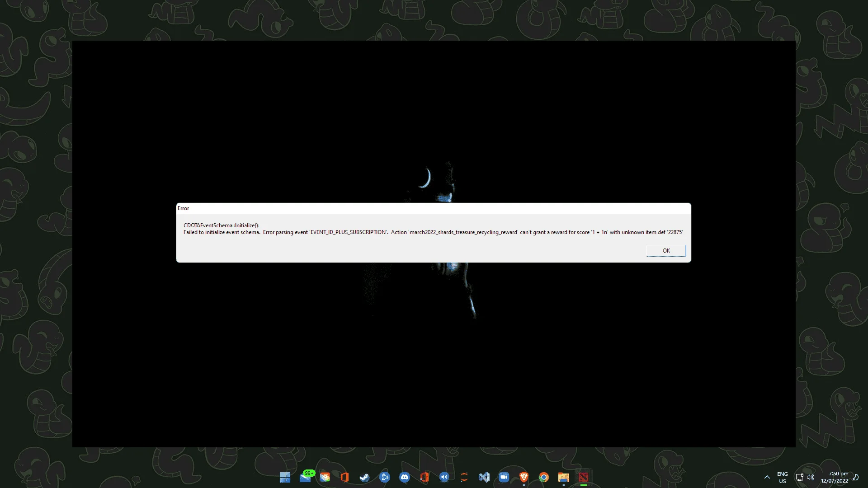
Task: Open the orange Office icon beside Steam
Action: (344, 477)
